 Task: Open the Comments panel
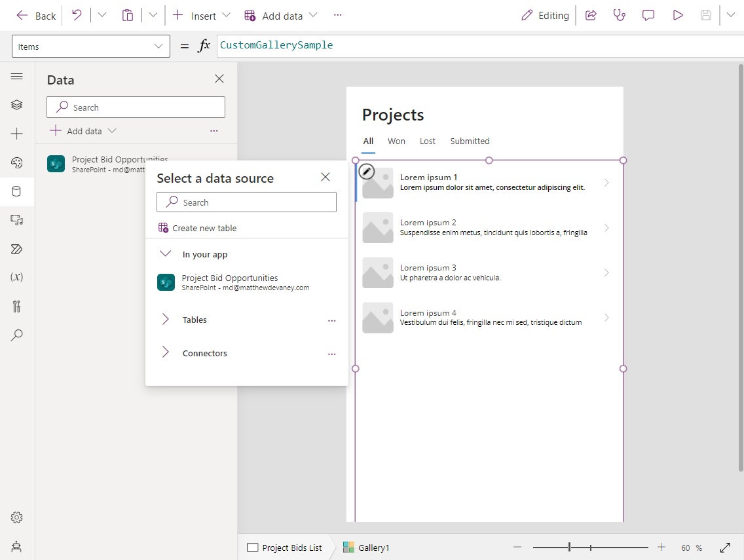[648, 15]
